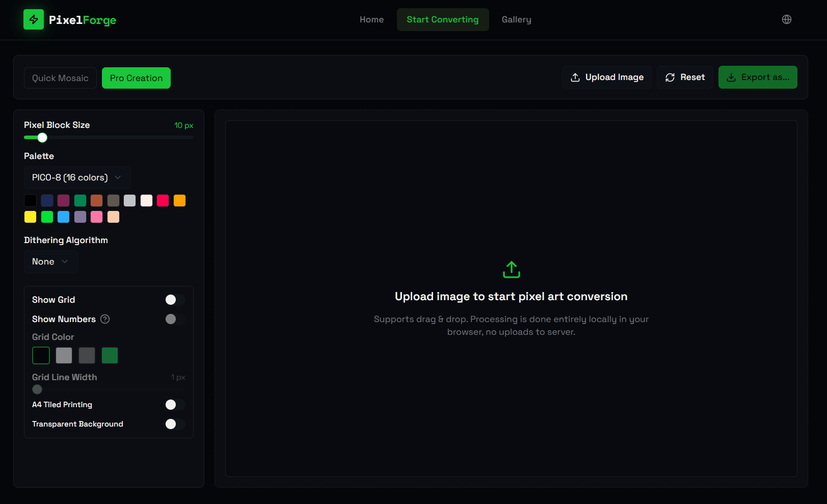Enable A4 Tiled Printing
827x504 pixels.
pos(175,405)
